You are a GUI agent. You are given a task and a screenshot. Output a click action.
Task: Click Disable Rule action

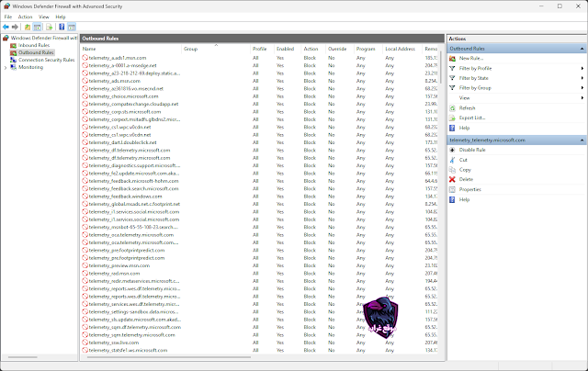click(472, 150)
